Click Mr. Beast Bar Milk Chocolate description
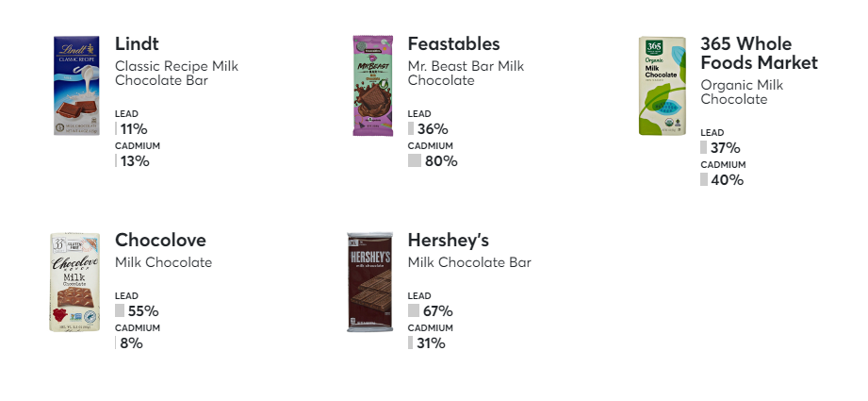 pyautogui.click(x=465, y=74)
